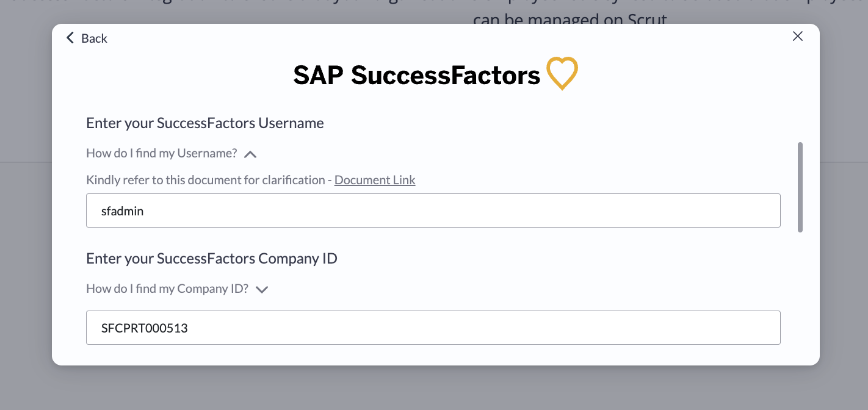Click the SAP SuccessFactors heart logo
The width and height of the screenshot is (868, 410).
tap(562, 74)
